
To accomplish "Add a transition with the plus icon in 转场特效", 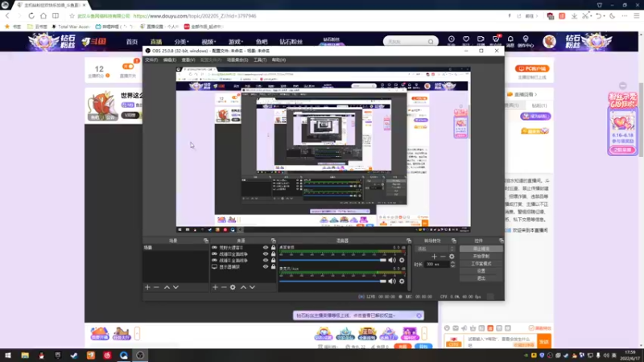I will pyautogui.click(x=434, y=257).
